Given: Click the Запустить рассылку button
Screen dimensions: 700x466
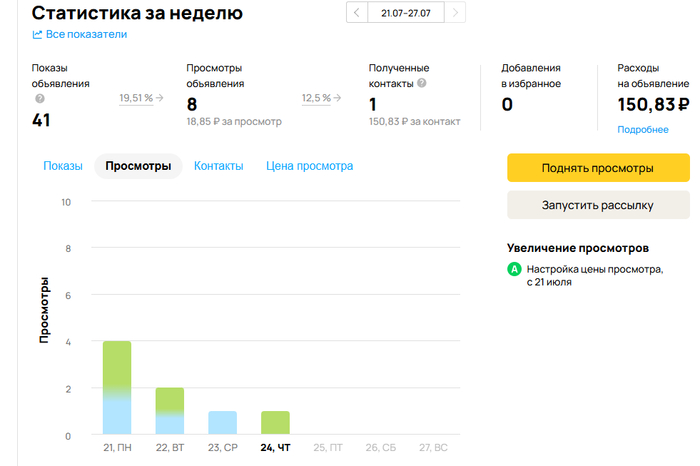Looking at the screenshot, I should [598, 205].
